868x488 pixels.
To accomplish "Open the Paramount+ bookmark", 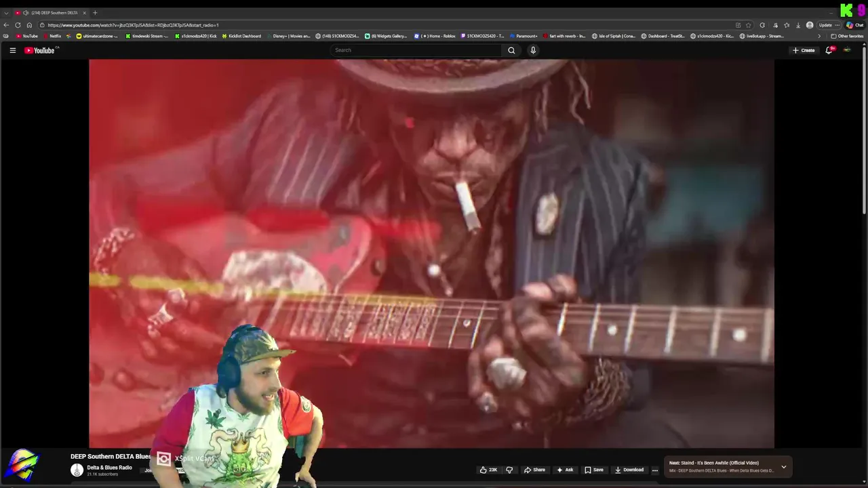I will 524,36.
